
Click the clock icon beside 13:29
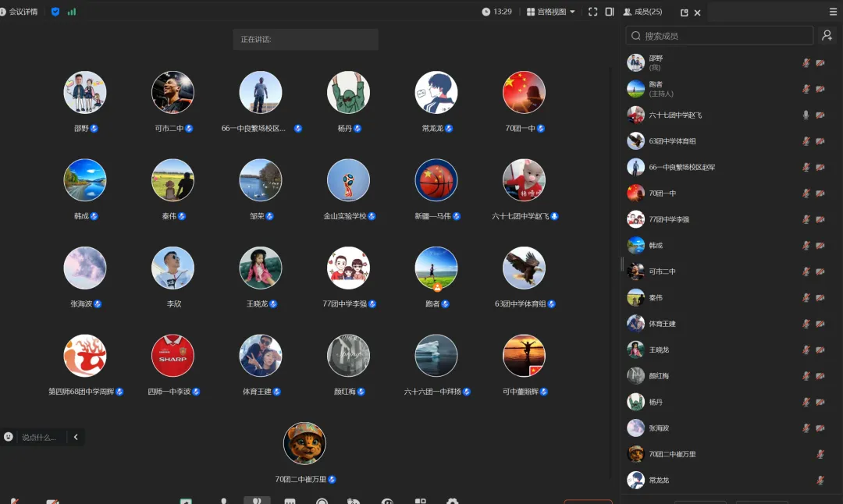(x=486, y=12)
